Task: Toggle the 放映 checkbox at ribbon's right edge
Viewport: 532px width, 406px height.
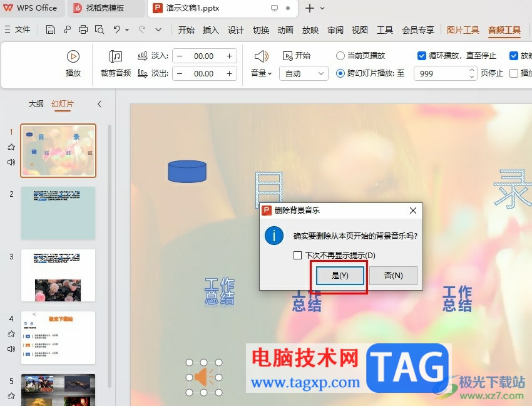Action: pos(514,56)
